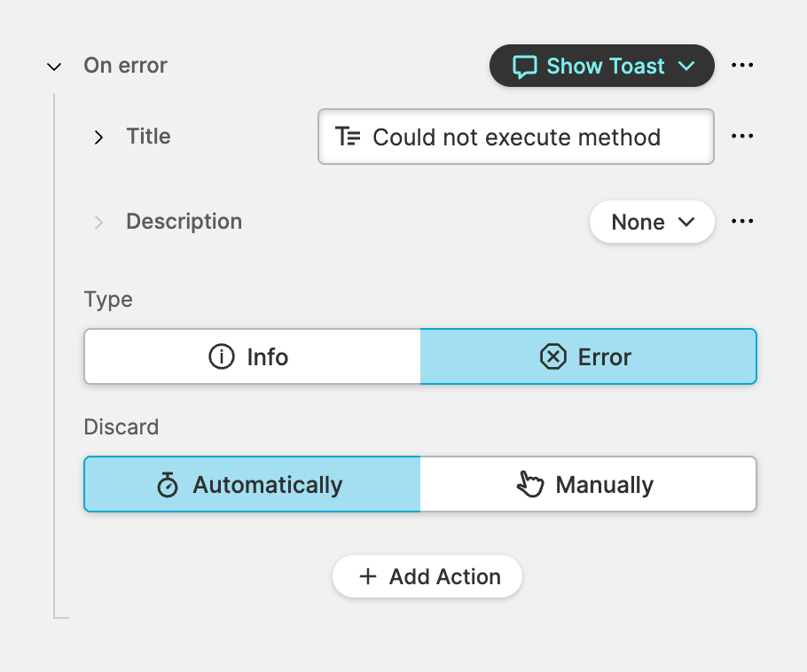Click the text format icon in Title field
The width and height of the screenshot is (807, 672).
coord(348,137)
